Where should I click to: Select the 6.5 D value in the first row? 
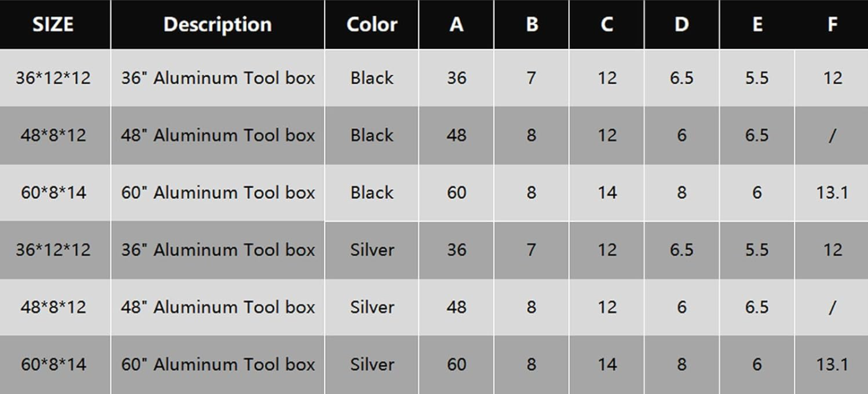click(x=681, y=78)
